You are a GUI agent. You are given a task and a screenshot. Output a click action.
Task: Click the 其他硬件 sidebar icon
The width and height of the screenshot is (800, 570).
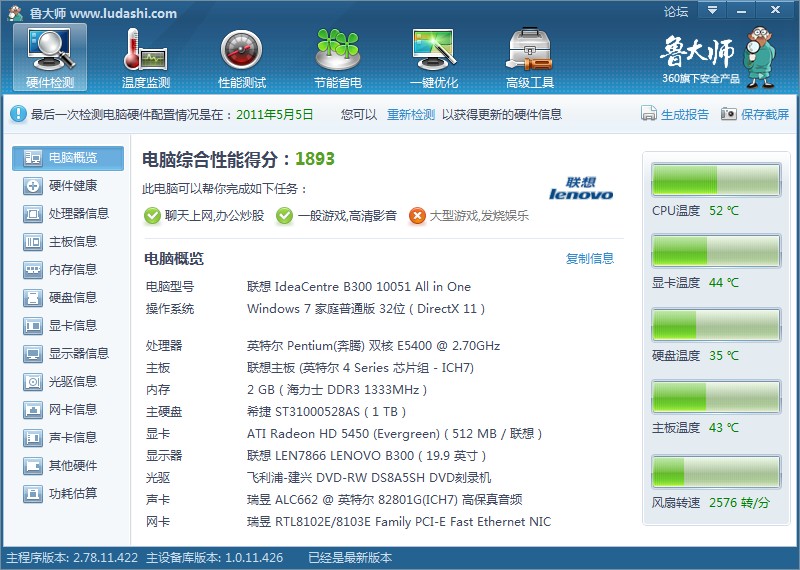pyautogui.click(x=33, y=466)
